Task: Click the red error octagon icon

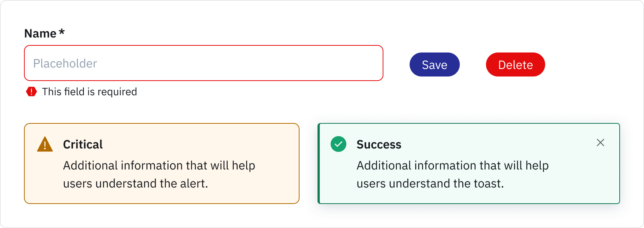Action: coord(31,91)
